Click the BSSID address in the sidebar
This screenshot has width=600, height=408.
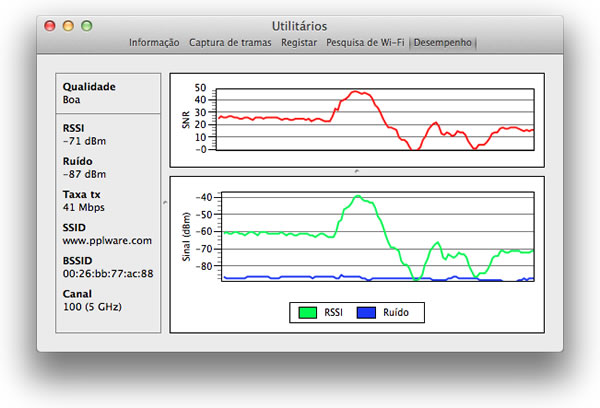pyautogui.click(x=107, y=273)
